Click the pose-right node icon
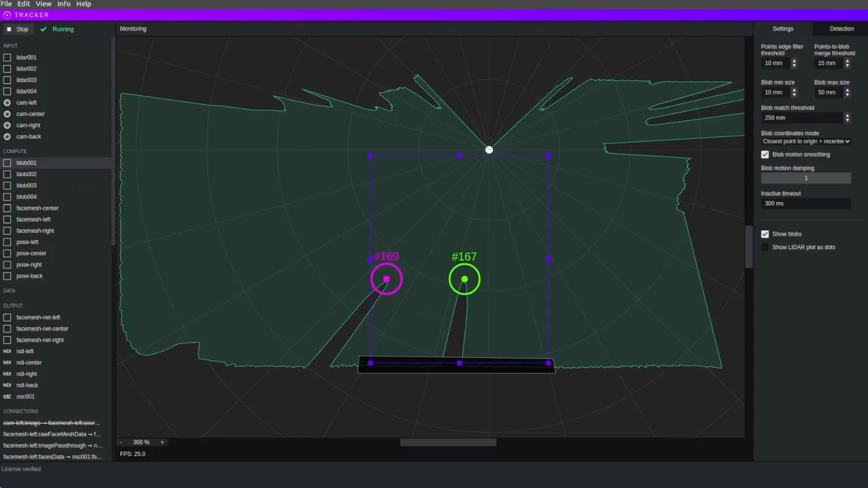868x488 pixels. point(7,264)
